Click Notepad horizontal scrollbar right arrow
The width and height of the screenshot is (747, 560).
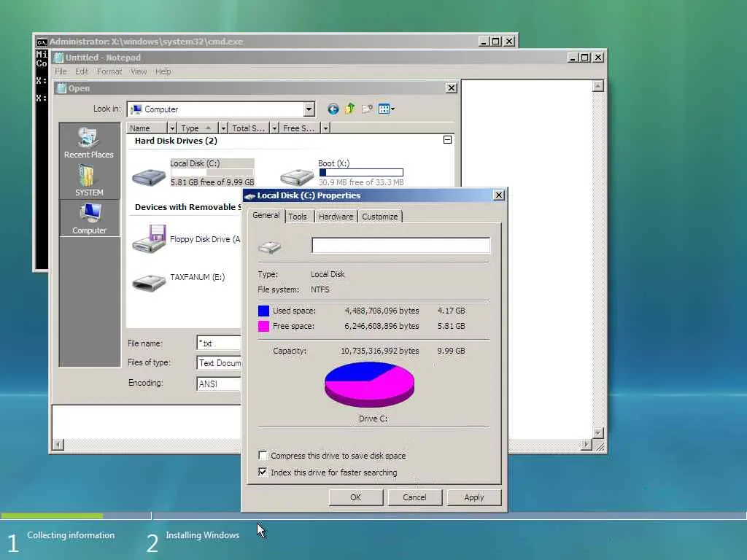[x=587, y=445]
